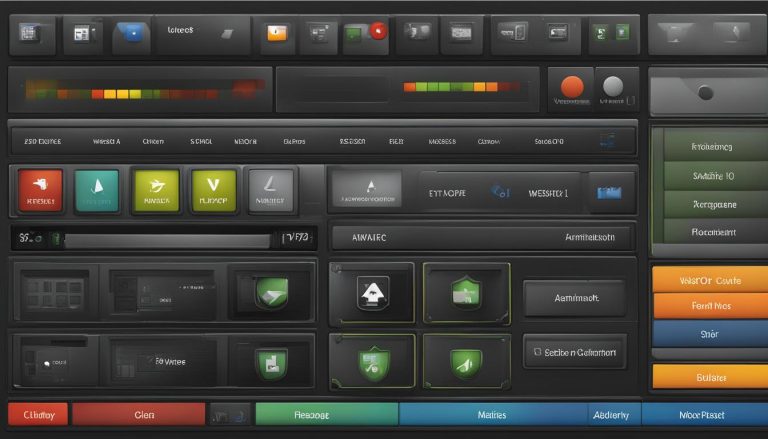Click the lime green airplane tile
This screenshot has width=768, height=439.
[x=156, y=190]
